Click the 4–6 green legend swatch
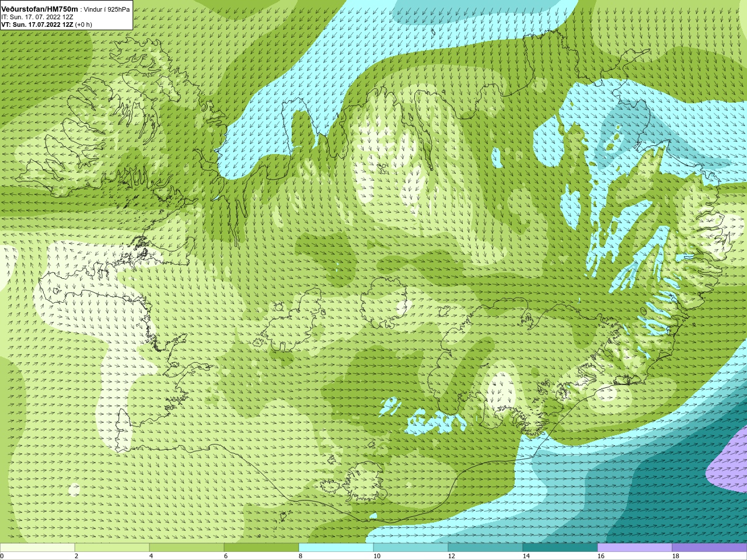Image resolution: width=747 pixels, height=560 pixels. pos(187,548)
